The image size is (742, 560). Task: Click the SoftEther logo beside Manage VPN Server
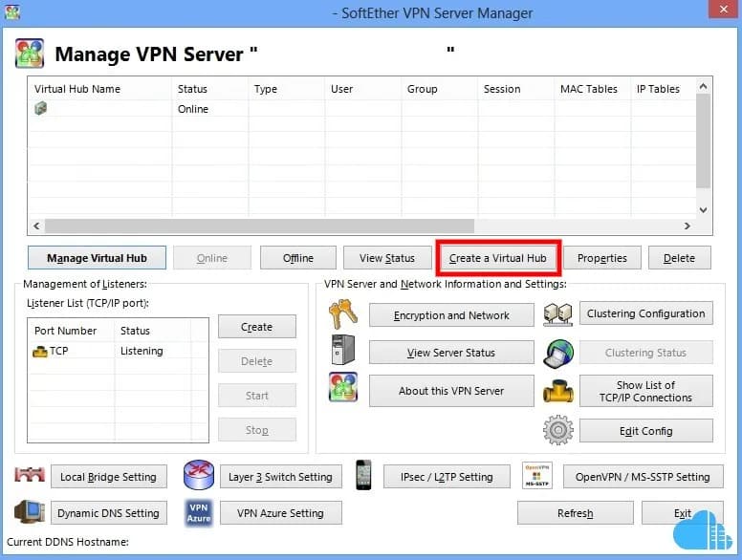tap(30, 54)
